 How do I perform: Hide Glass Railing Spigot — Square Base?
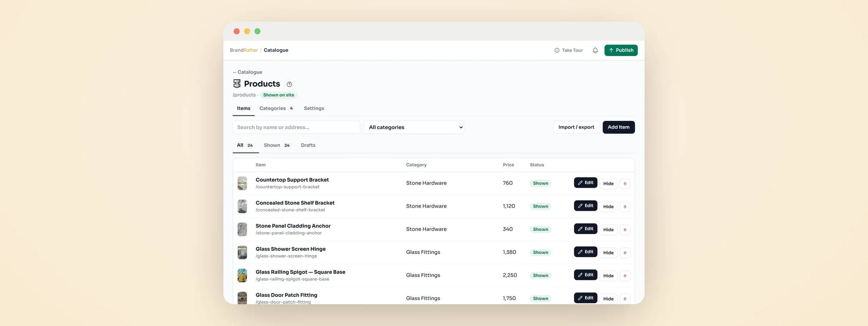coord(609,276)
